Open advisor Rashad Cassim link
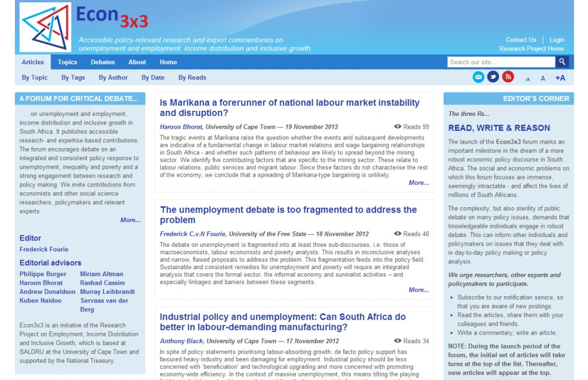588x380 pixels. click(x=102, y=283)
